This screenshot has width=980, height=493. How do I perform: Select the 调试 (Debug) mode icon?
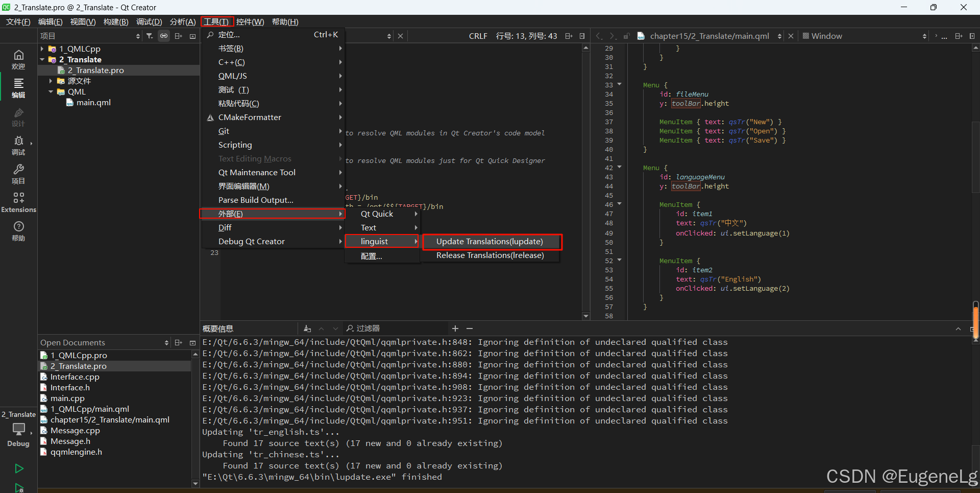point(18,147)
